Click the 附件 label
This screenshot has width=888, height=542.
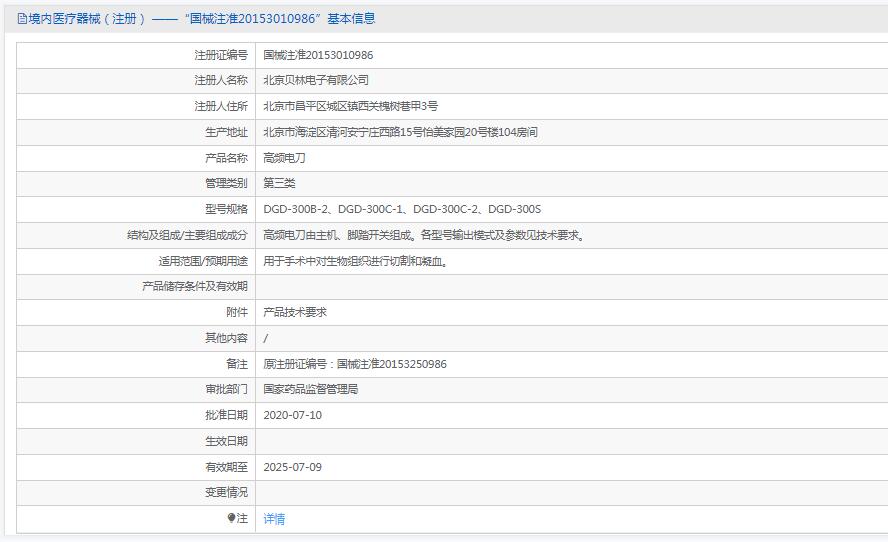237,312
